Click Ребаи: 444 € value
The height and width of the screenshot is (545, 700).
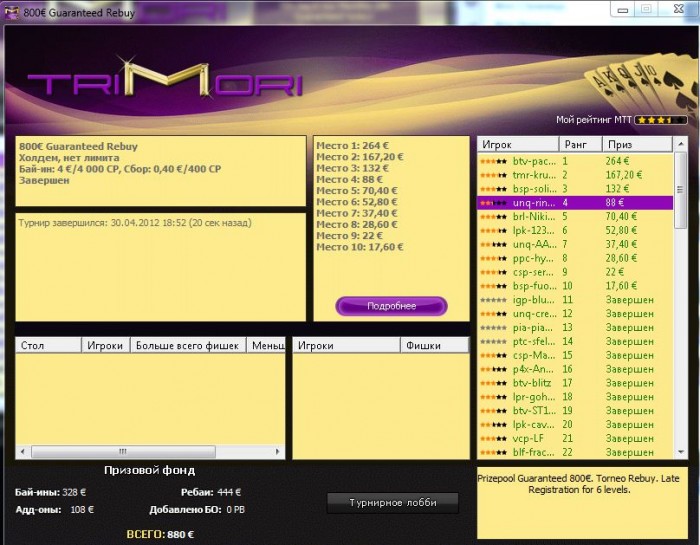point(211,492)
